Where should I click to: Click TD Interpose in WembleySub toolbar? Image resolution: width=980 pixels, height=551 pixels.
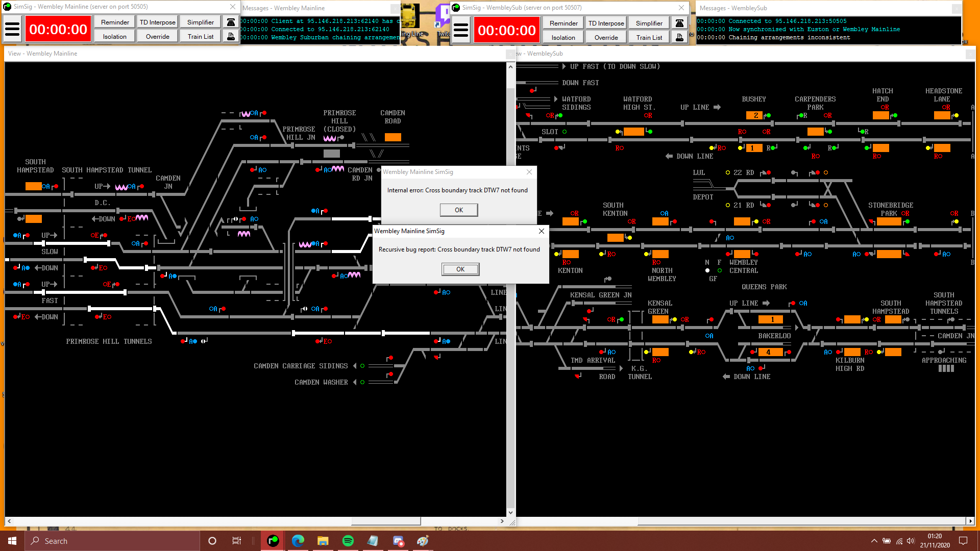pos(606,23)
